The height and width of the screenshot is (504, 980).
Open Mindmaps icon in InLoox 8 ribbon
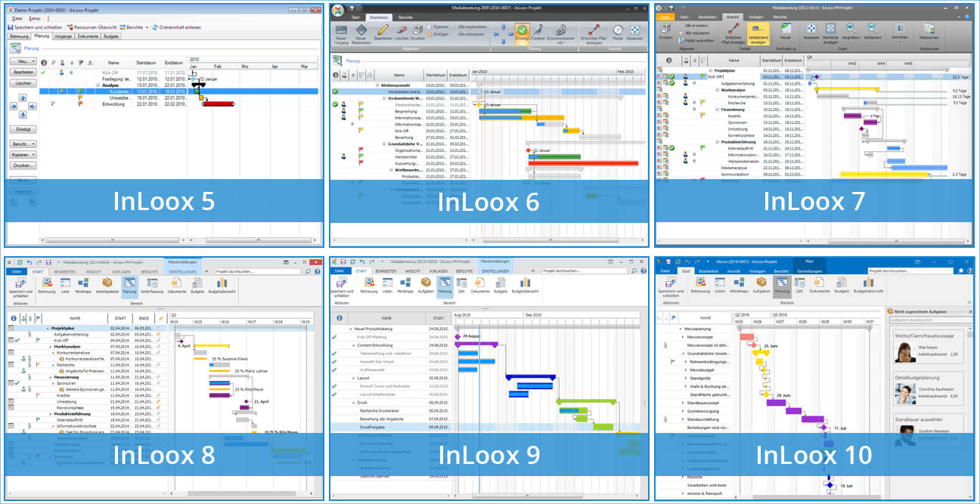click(x=83, y=283)
